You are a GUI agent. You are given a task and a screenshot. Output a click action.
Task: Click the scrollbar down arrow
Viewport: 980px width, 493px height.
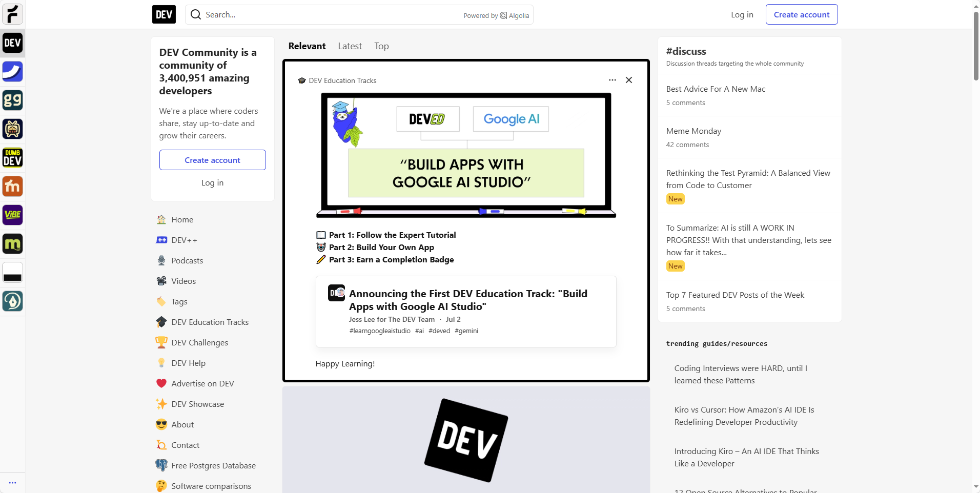point(976,486)
